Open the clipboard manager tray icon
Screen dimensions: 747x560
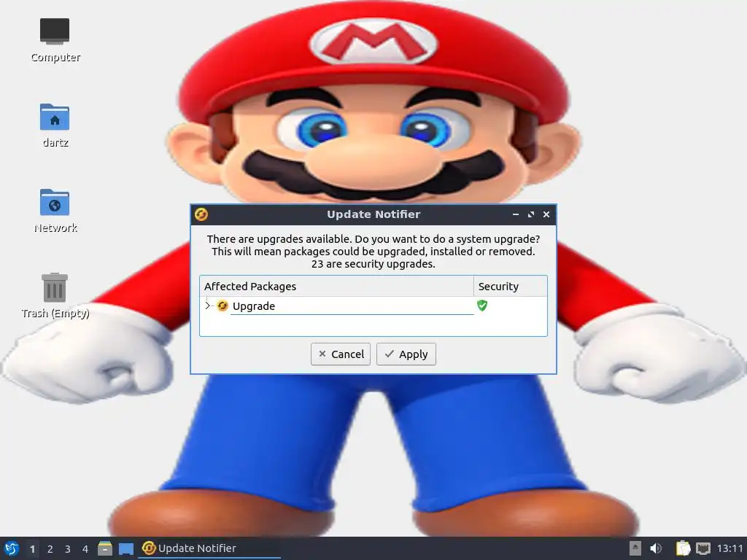click(683, 548)
